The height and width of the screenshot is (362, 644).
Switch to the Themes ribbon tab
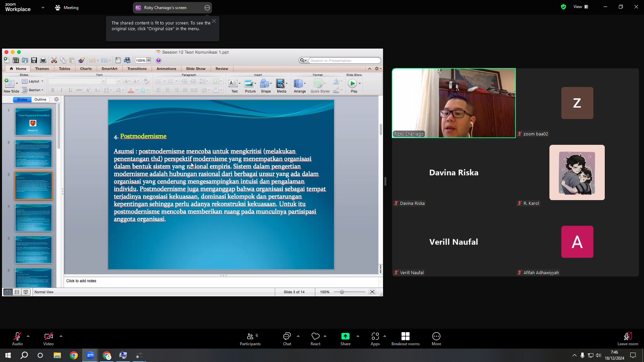[x=42, y=69]
